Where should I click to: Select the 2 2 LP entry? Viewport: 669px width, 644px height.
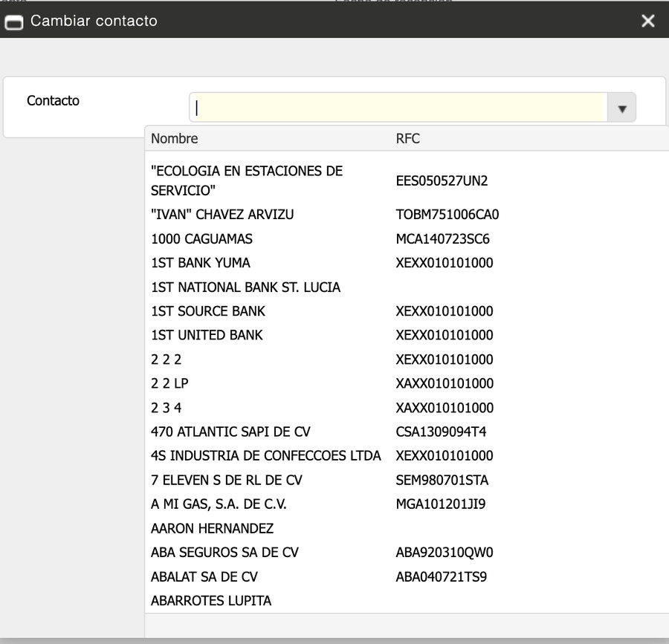click(x=169, y=383)
